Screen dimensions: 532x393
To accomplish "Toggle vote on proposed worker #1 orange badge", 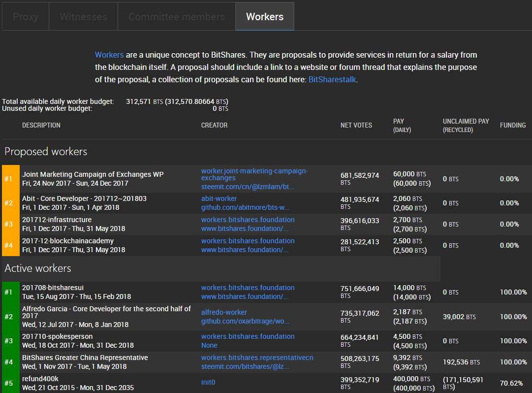I will pos(11,179).
